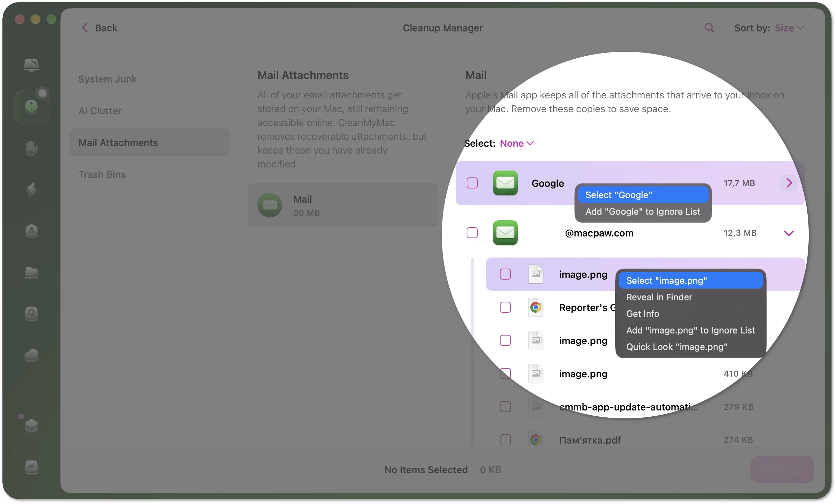Image resolution: width=836 pixels, height=504 pixels.
Task: Open Trash Bins category
Action: pyautogui.click(x=149, y=174)
